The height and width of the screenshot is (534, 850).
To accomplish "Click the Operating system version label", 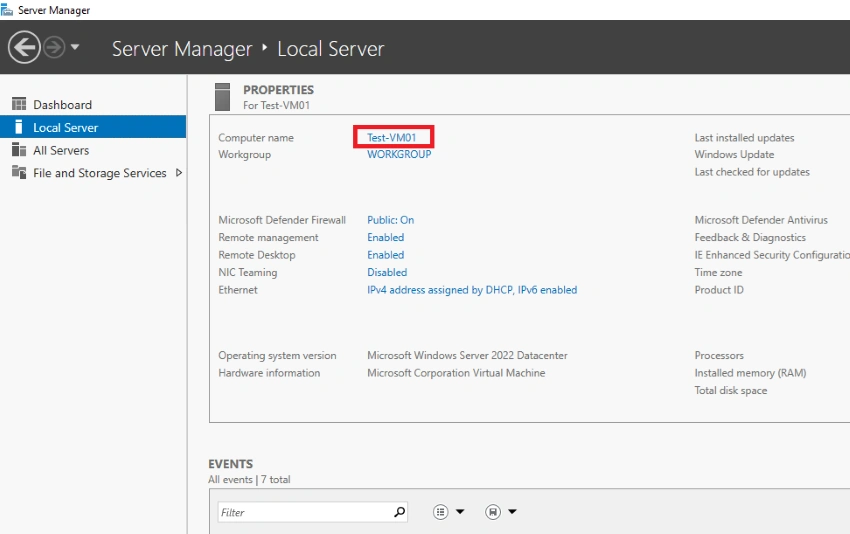I will pos(277,355).
